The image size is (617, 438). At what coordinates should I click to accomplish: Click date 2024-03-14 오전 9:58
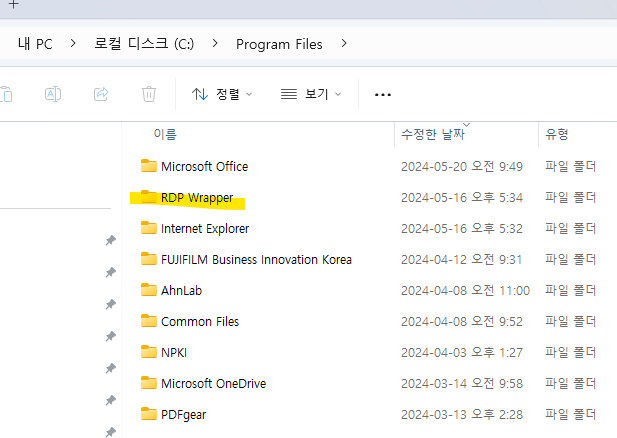pos(462,384)
